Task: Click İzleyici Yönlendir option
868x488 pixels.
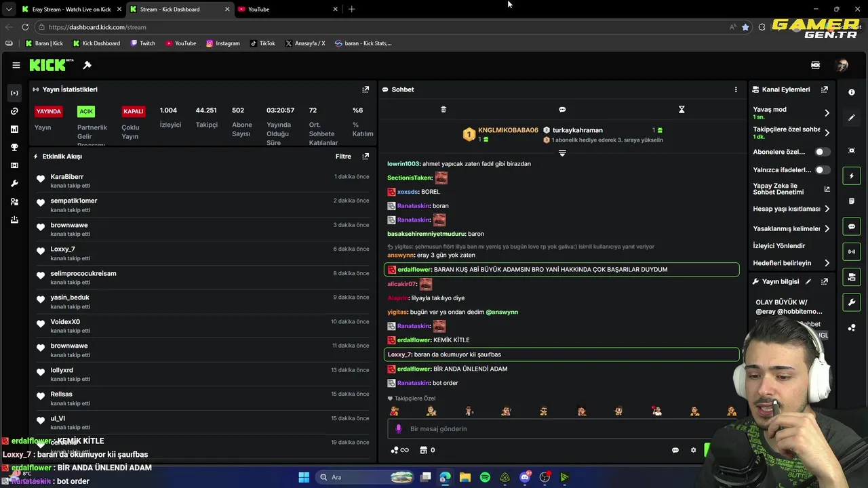Action: [x=779, y=245]
